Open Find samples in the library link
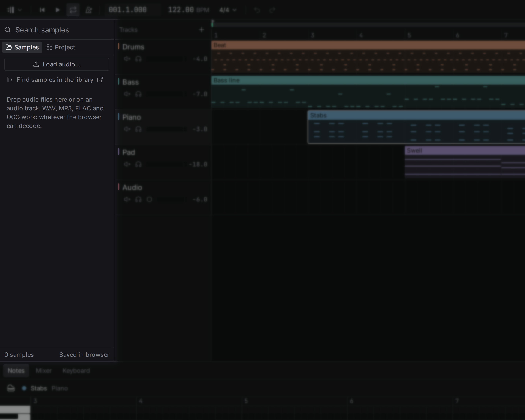The width and height of the screenshot is (525, 420). pyautogui.click(x=55, y=80)
